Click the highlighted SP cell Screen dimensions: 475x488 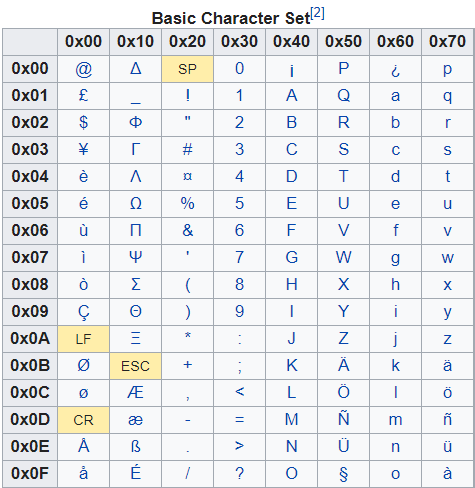point(187,69)
